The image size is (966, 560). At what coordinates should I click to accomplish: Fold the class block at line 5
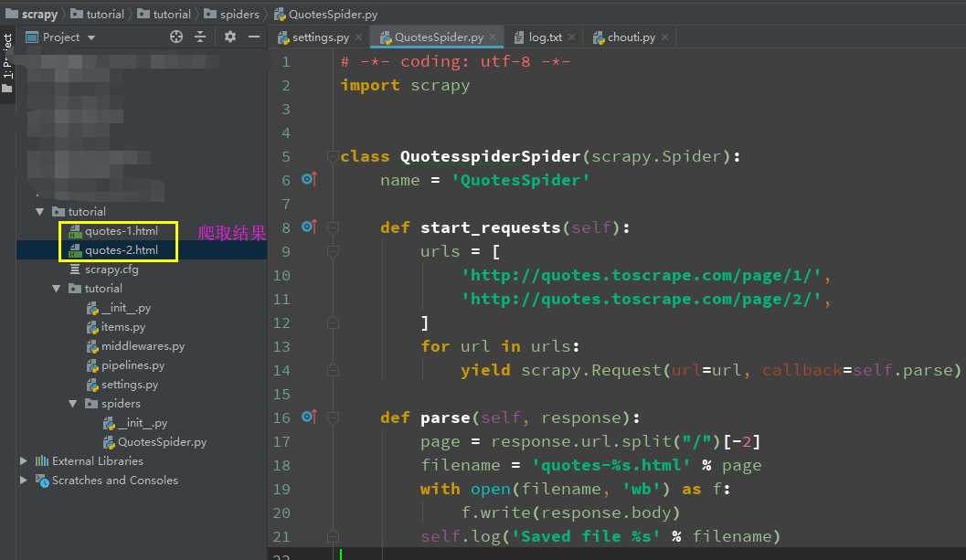pyautogui.click(x=333, y=156)
